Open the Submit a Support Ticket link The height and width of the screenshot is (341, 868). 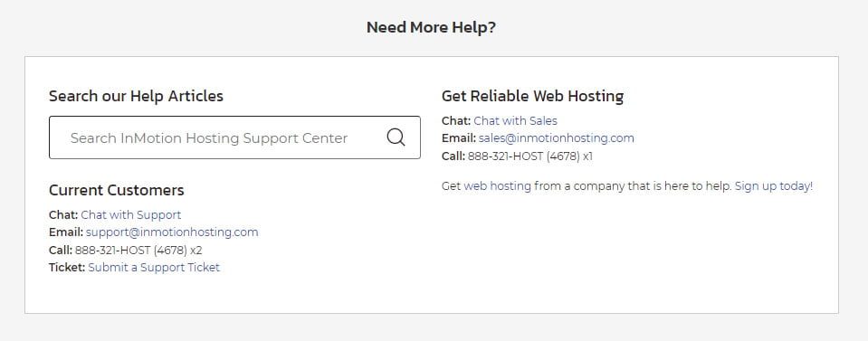[x=154, y=268]
